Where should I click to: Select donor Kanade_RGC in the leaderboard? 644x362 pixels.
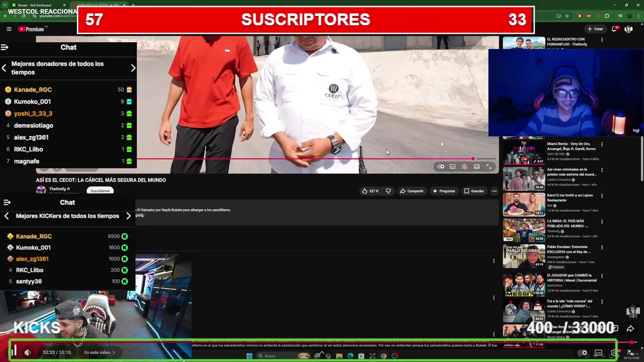pos(68,89)
